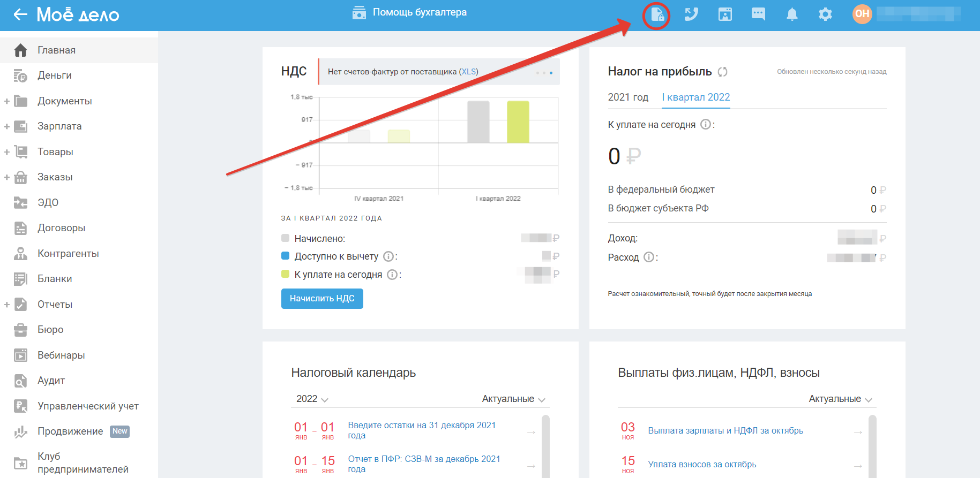Open the chat speech-bubble icon
This screenshot has height=478, width=980.
point(758,14)
